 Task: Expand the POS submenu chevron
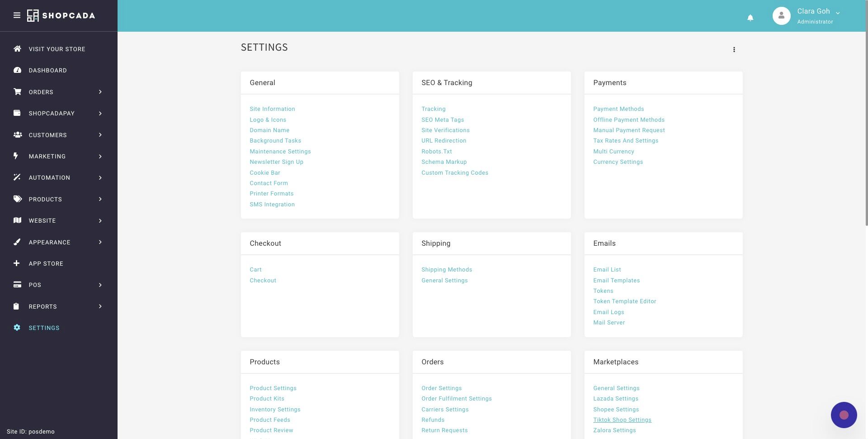point(100,285)
